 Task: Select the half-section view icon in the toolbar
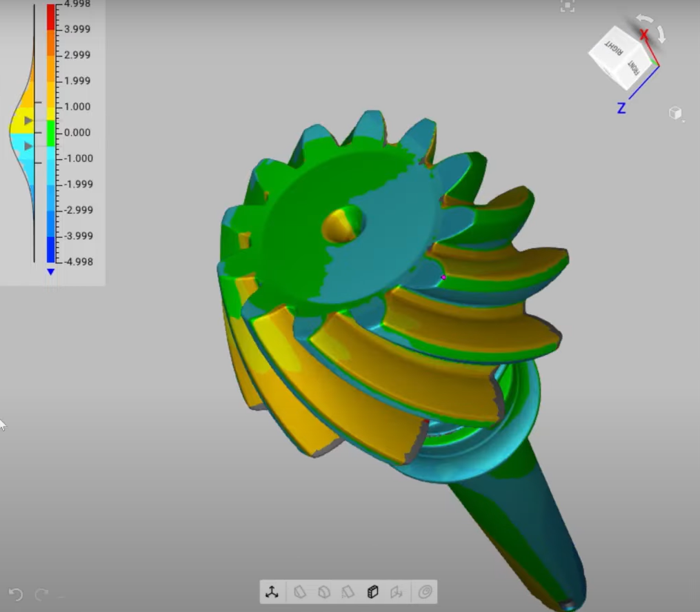tap(324, 591)
